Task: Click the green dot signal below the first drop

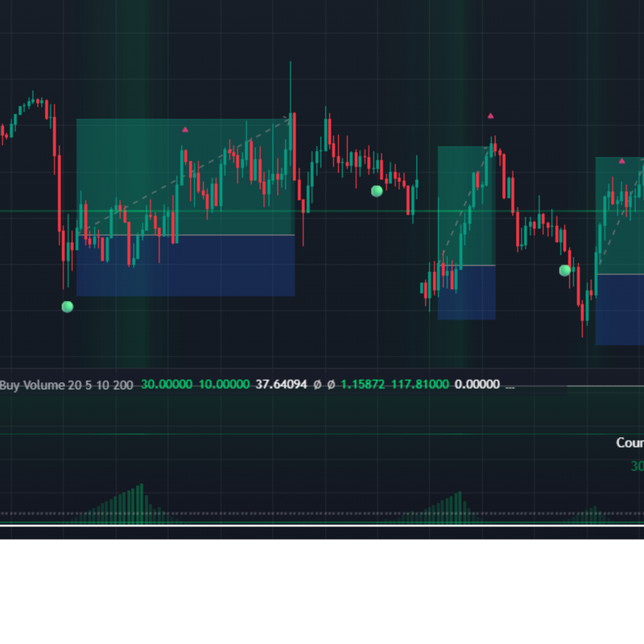Action: [68, 307]
